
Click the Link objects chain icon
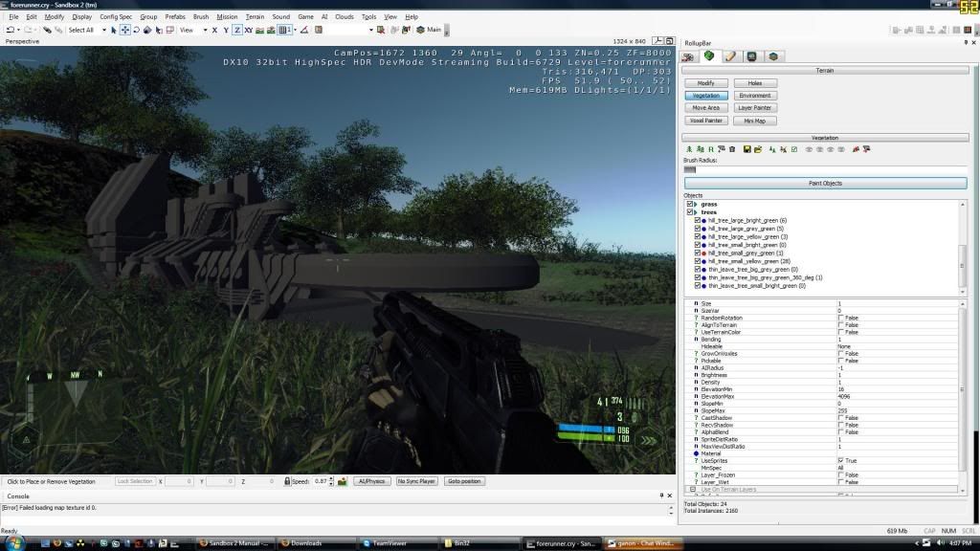click(x=47, y=30)
